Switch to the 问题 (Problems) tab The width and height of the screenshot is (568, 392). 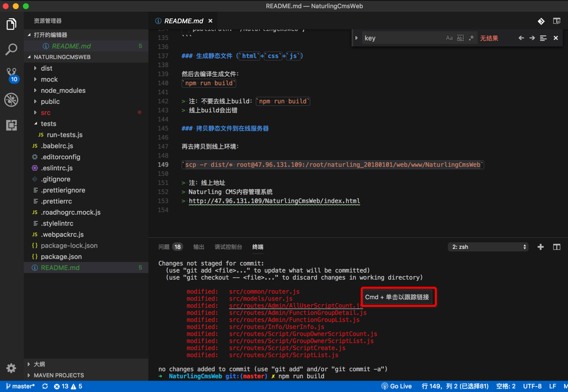170,247
